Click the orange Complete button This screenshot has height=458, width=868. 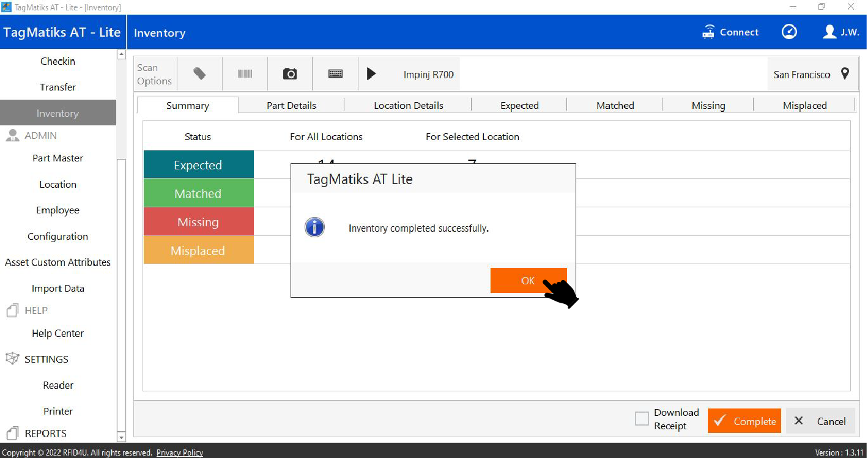[x=744, y=421]
